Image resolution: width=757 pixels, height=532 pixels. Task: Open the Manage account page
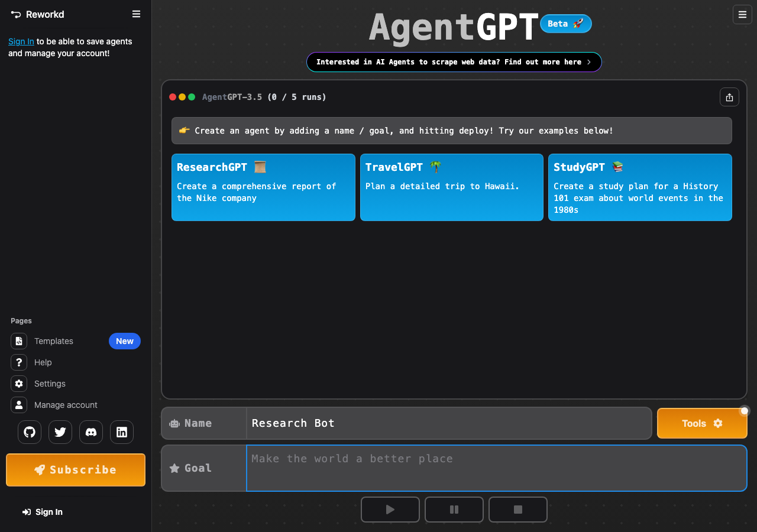point(76,405)
